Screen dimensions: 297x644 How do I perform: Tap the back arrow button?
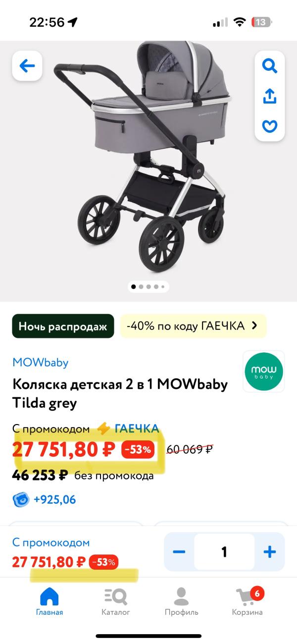tap(27, 65)
